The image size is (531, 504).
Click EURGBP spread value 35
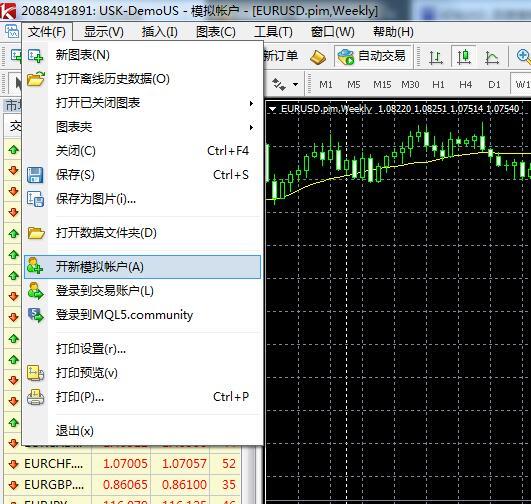[229, 485]
